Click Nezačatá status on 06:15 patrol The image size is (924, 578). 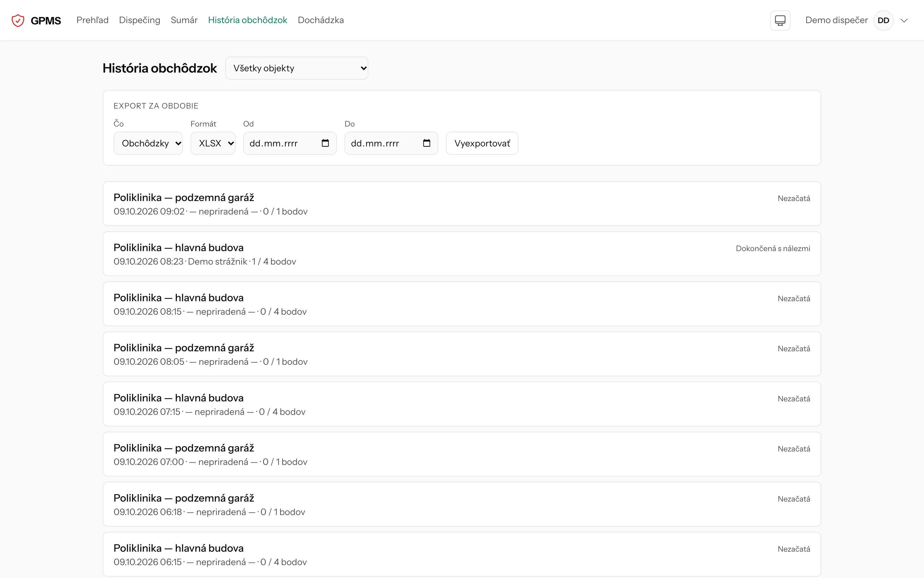pos(794,549)
